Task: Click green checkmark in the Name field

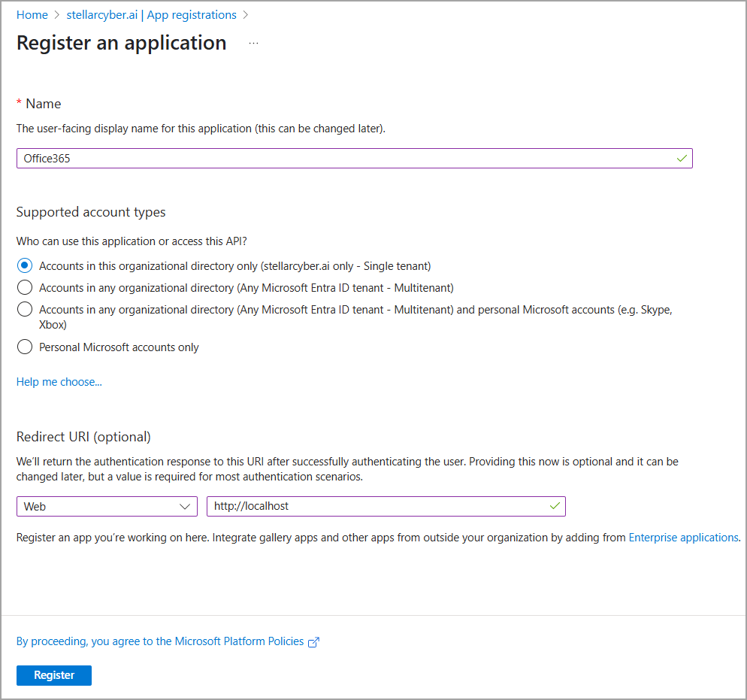Action: [x=681, y=159]
